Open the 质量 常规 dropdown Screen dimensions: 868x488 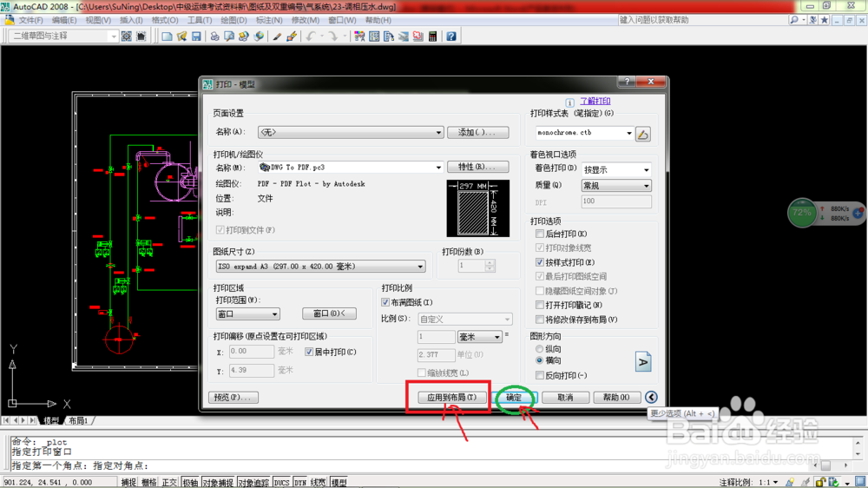(x=616, y=186)
